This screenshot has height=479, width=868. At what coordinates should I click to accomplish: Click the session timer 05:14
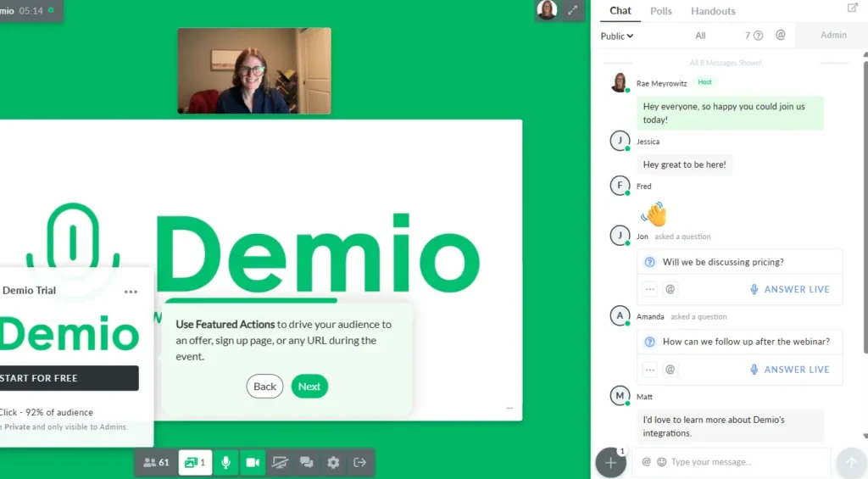coord(31,10)
